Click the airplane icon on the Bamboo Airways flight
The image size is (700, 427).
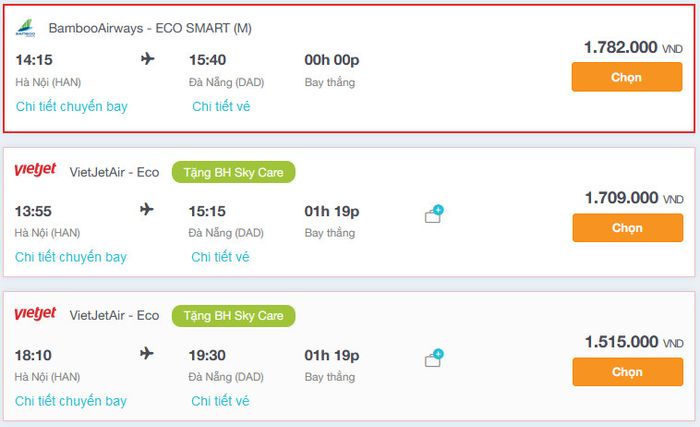pyautogui.click(x=148, y=59)
